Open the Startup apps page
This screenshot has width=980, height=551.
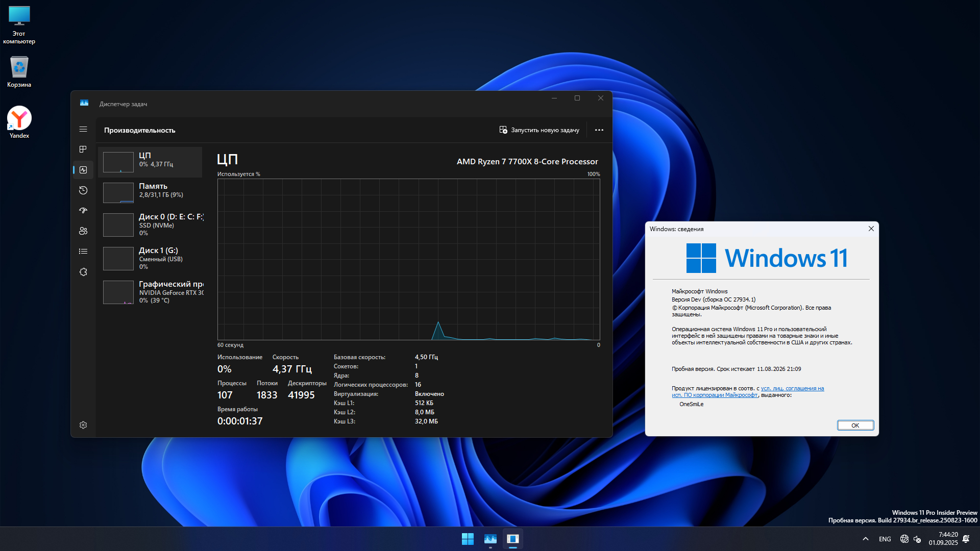coord(83,210)
